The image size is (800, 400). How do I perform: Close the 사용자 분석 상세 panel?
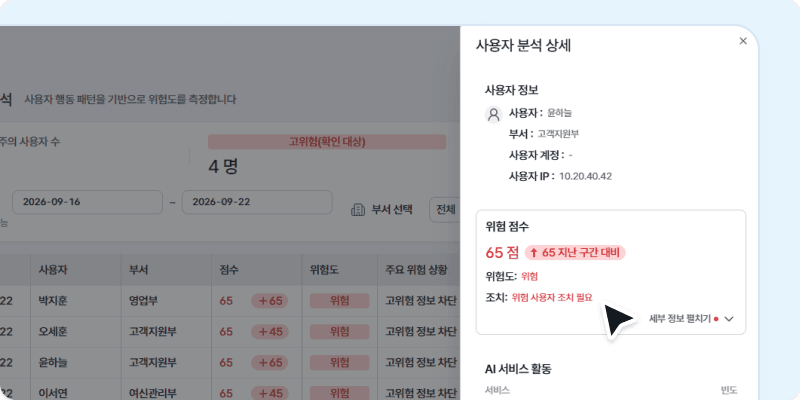(743, 41)
